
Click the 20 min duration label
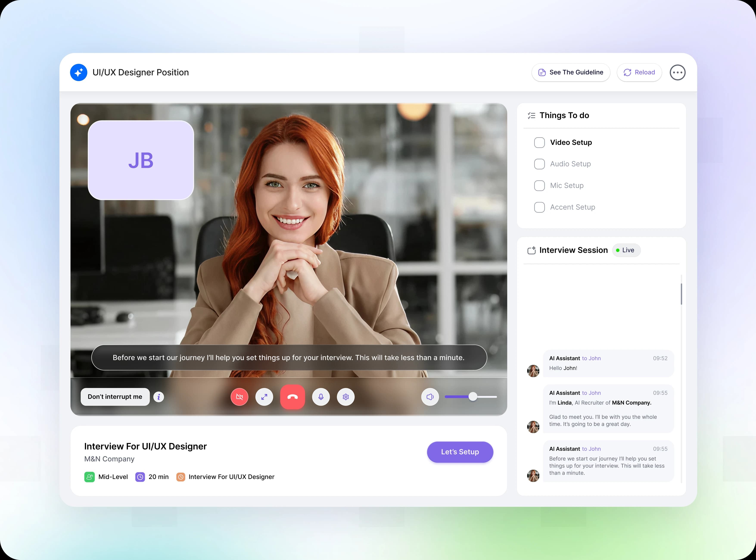[159, 477]
